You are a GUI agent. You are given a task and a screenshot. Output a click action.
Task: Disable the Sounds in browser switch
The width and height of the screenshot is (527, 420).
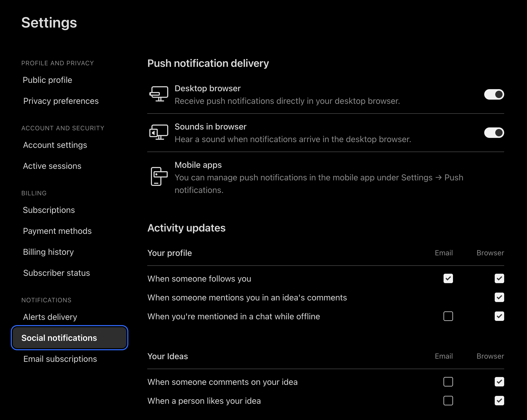494,133
